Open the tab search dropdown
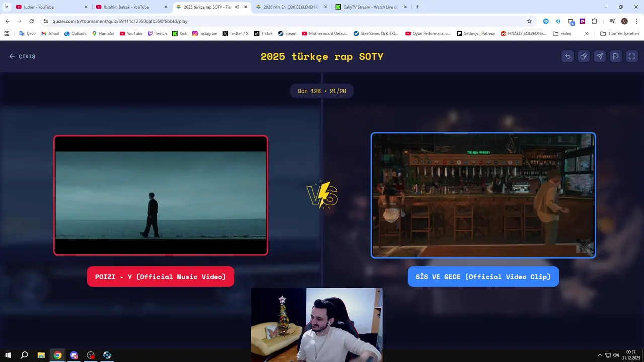The height and width of the screenshot is (362, 644). point(7,7)
